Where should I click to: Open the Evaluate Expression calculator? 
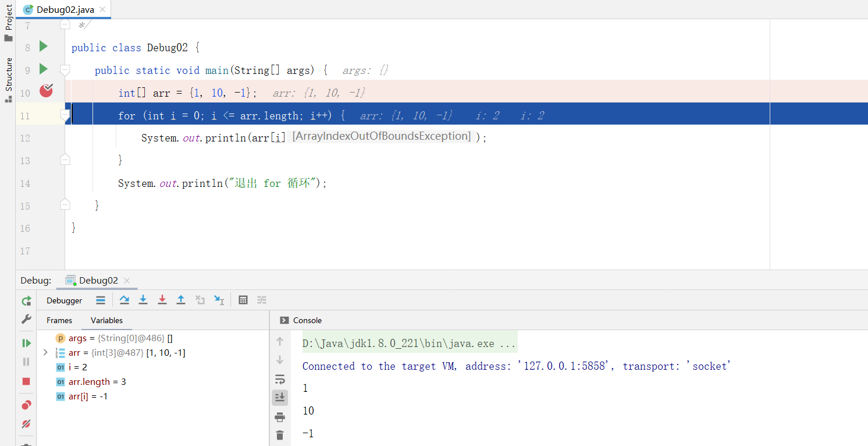(x=243, y=300)
